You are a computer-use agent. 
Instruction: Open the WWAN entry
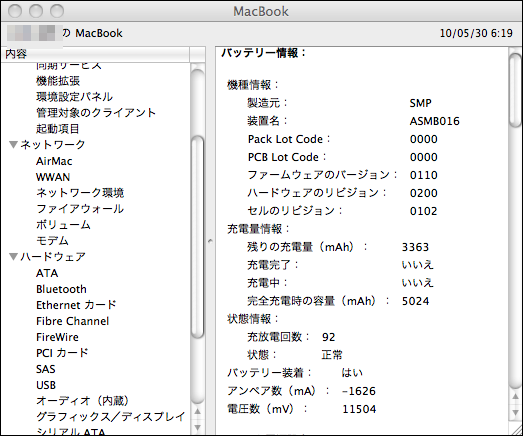click(x=53, y=177)
